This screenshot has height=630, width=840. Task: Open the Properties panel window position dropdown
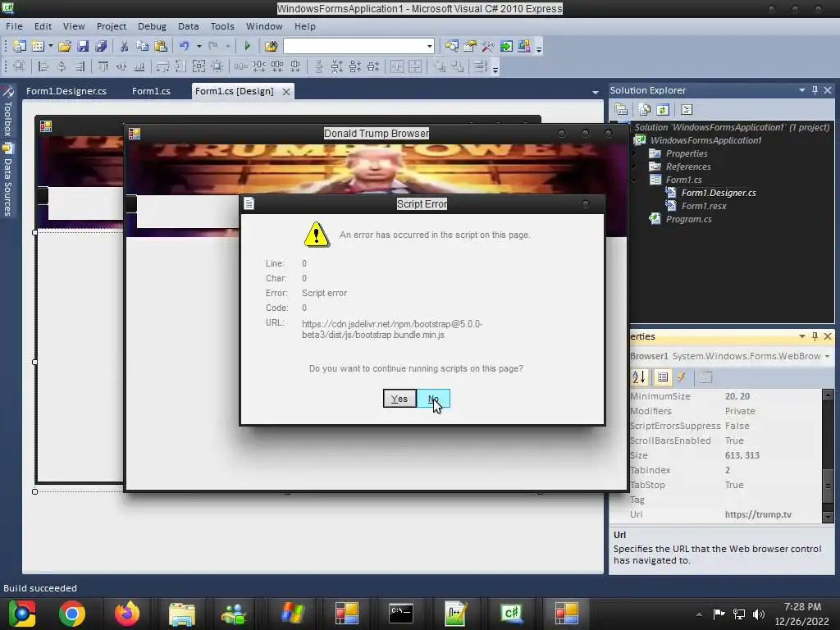tap(802, 336)
